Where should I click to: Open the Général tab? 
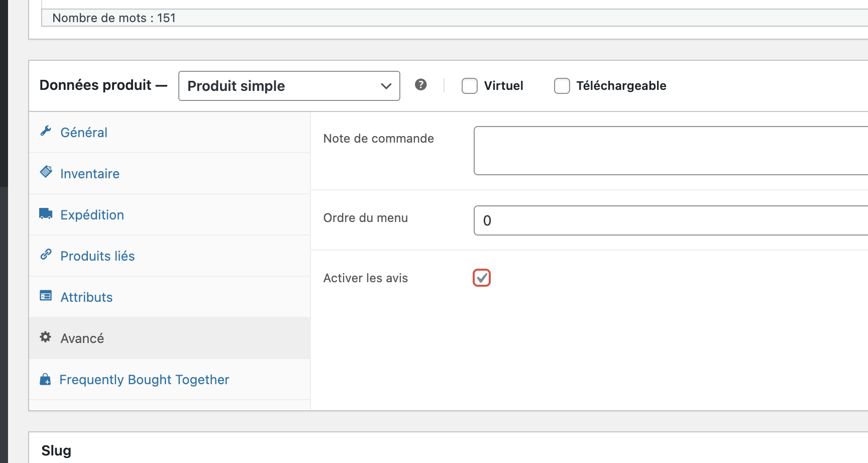coord(84,133)
